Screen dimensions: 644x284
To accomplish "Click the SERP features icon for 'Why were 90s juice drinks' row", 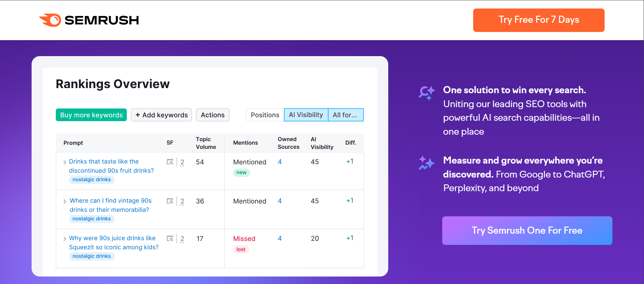I will [170, 238].
